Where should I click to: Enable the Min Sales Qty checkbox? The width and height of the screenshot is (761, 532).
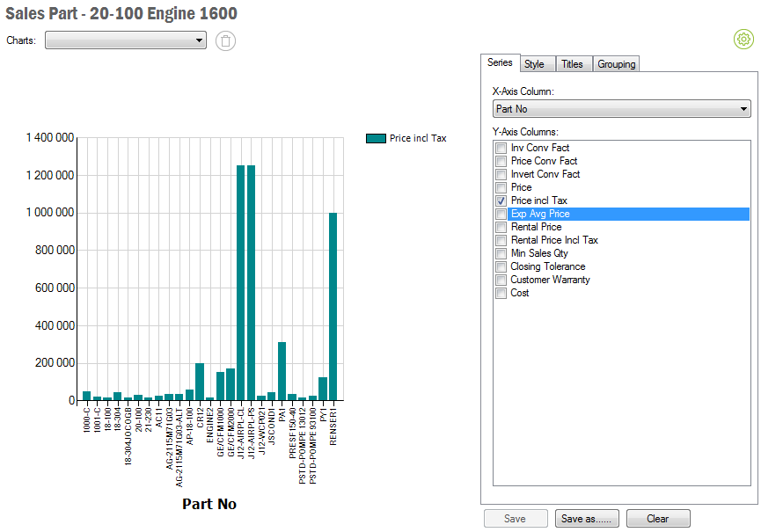coord(501,253)
